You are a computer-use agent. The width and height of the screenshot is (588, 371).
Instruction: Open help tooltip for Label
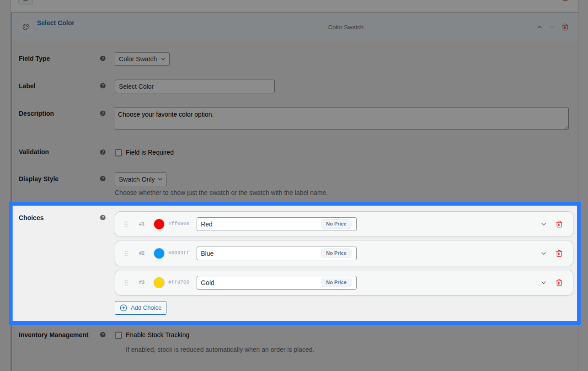[x=103, y=86]
